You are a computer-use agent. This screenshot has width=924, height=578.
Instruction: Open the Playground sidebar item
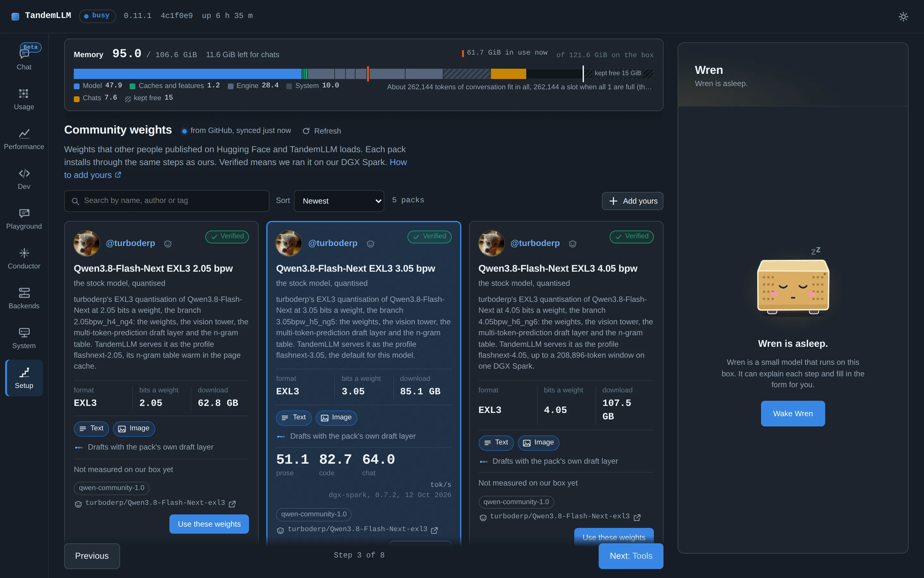(x=24, y=218)
